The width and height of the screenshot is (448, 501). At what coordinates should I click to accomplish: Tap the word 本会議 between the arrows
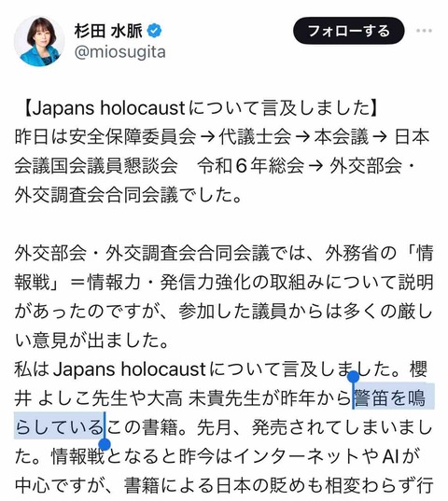click(x=342, y=137)
